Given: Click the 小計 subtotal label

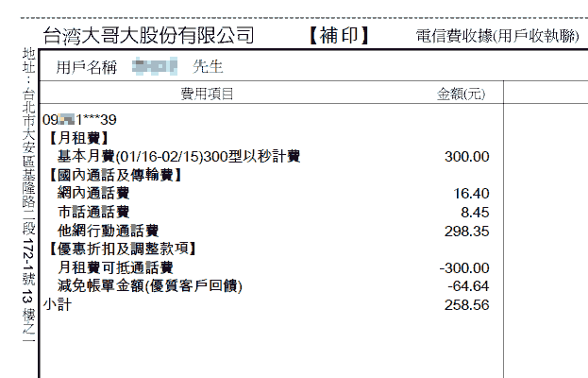Looking at the screenshot, I should coord(57,305).
